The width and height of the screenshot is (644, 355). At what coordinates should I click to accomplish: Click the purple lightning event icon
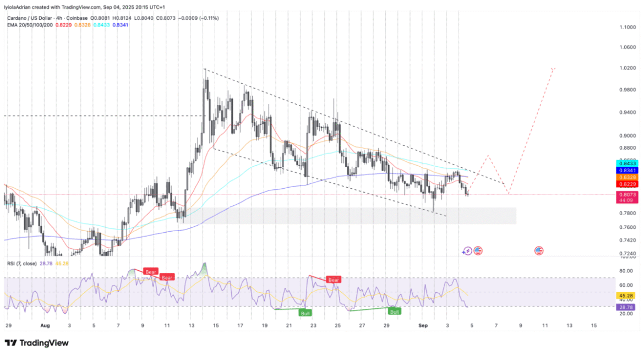click(x=467, y=251)
